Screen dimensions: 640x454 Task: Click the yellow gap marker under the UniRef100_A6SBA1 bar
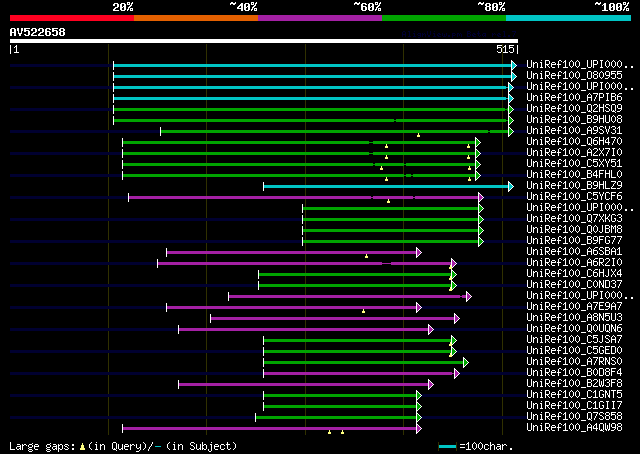[367, 256]
